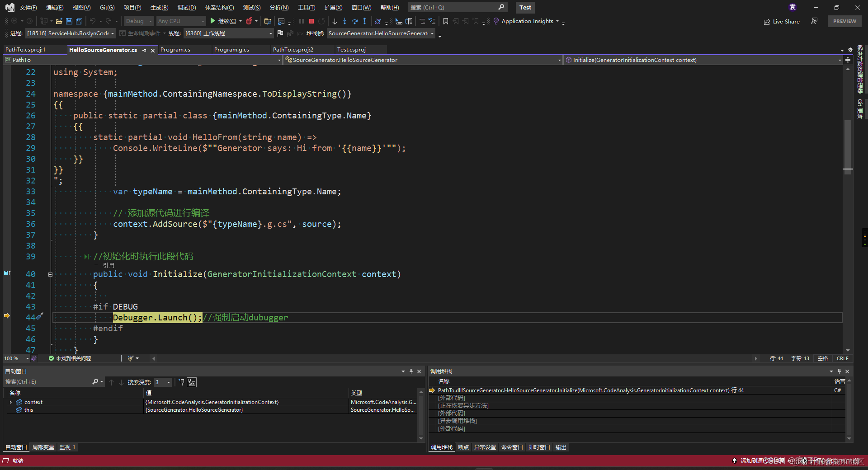Open the Debug configuration dropdown
868x470 pixels.
139,21
